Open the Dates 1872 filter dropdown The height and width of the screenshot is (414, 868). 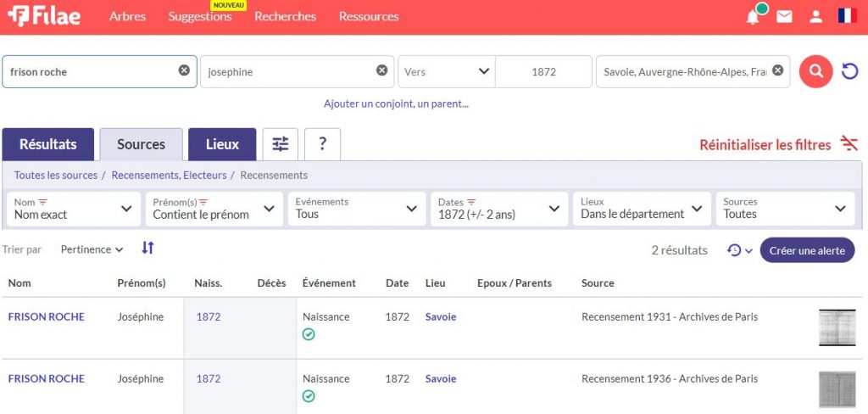coord(498,209)
